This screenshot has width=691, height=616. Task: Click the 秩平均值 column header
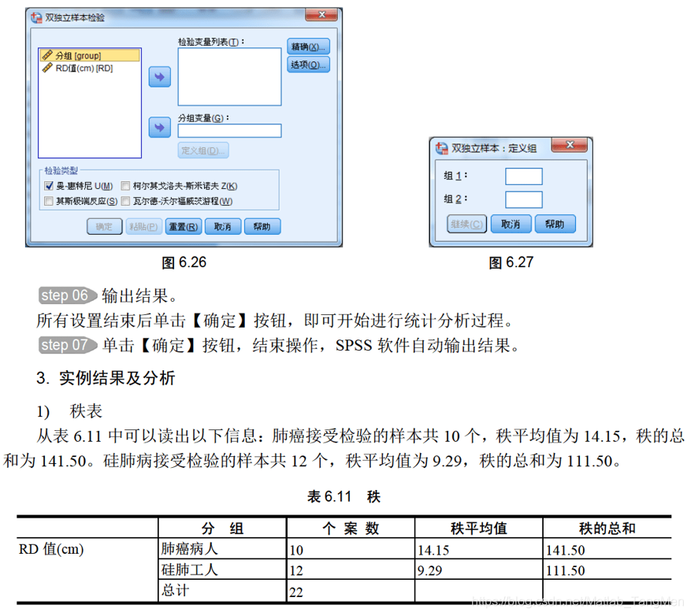tap(479, 529)
